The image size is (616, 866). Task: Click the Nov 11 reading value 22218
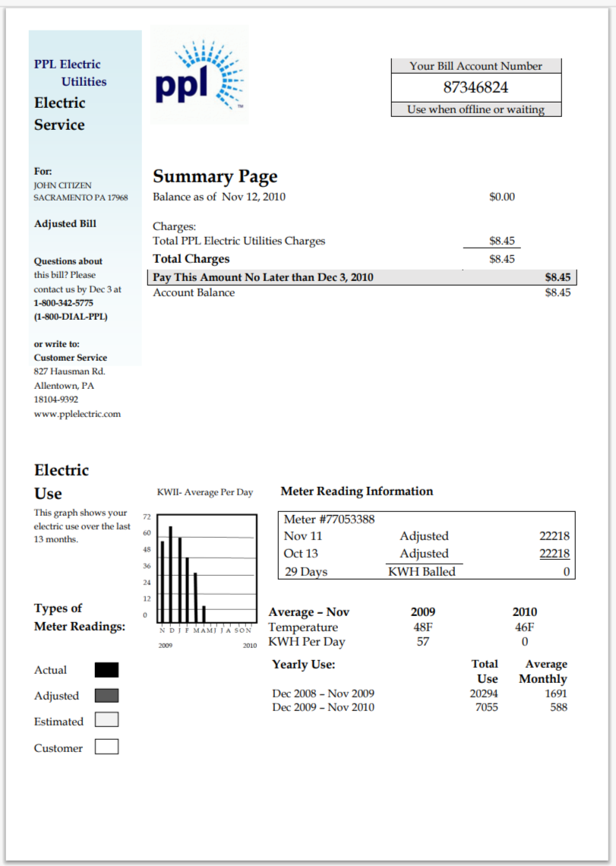point(554,536)
